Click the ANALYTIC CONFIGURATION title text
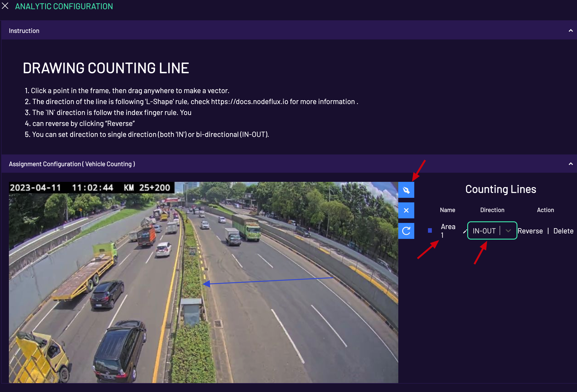The height and width of the screenshot is (392, 577). (x=64, y=6)
